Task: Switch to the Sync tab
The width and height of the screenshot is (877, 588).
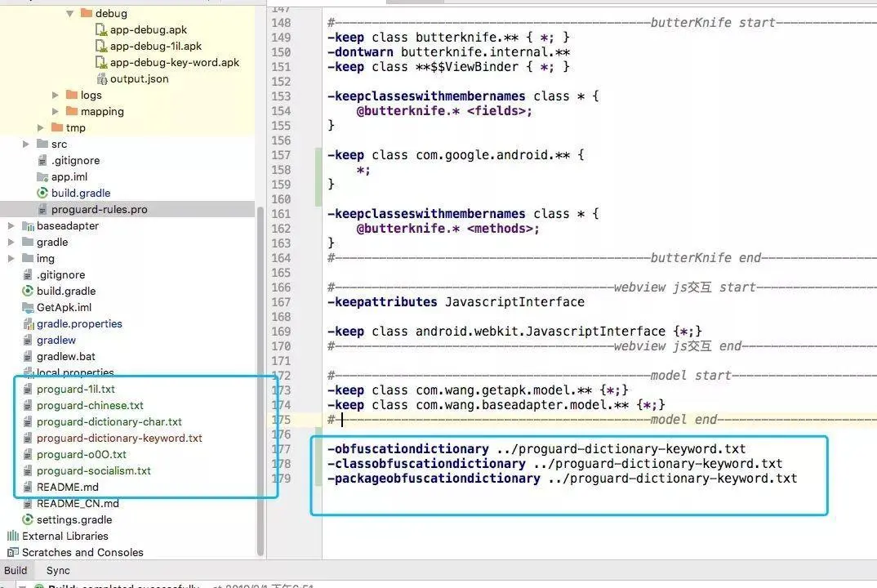Action: (x=58, y=570)
